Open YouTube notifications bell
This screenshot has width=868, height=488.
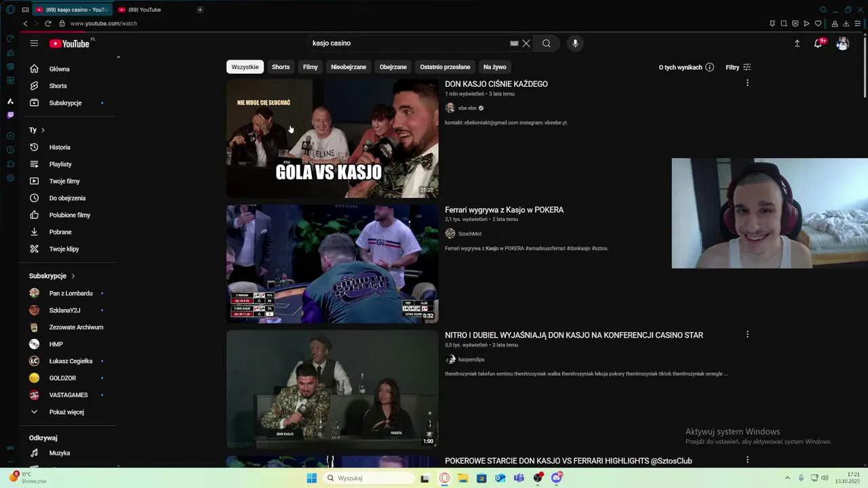click(818, 43)
